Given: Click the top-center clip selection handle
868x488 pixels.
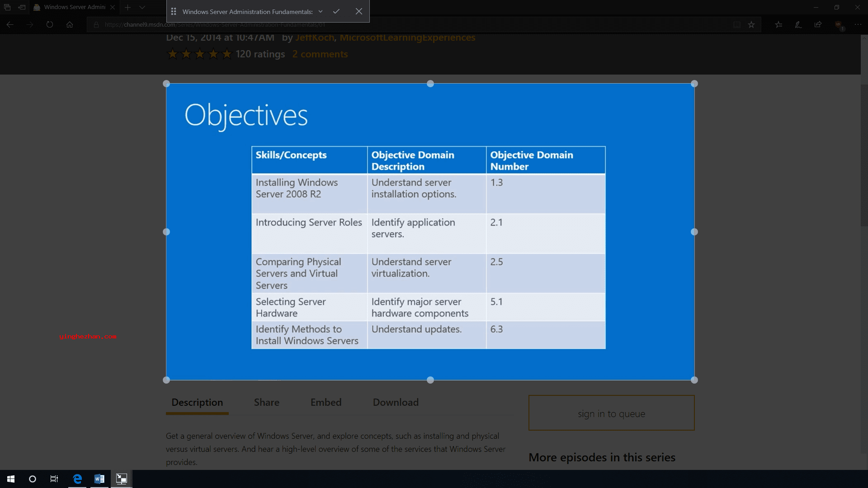Looking at the screenshot, I should coord(430,84).
